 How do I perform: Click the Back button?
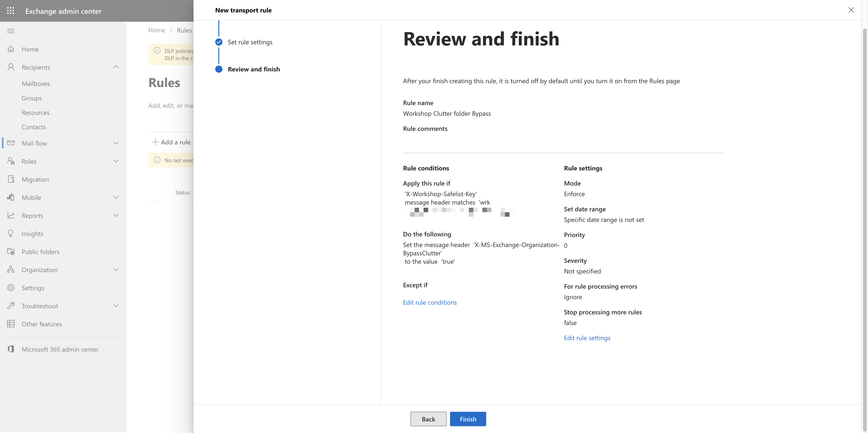pyautogui.click(x=428, y=419)
